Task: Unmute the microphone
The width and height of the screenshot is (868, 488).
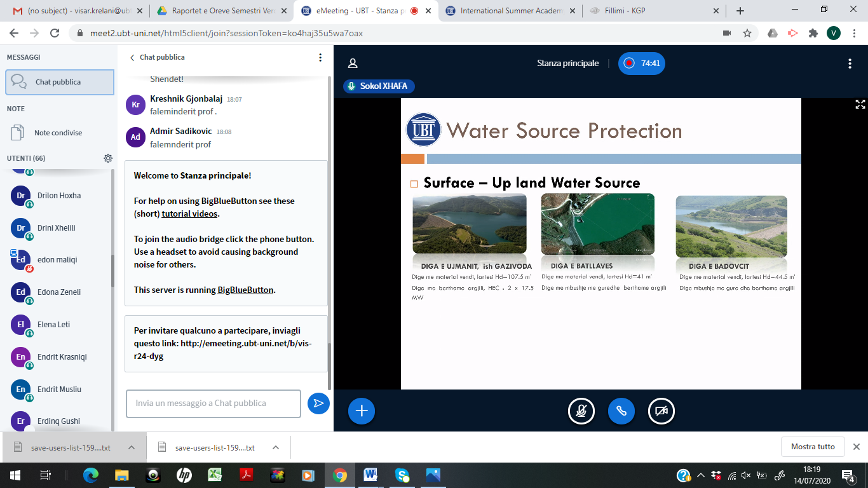Action: click(581, 411)
